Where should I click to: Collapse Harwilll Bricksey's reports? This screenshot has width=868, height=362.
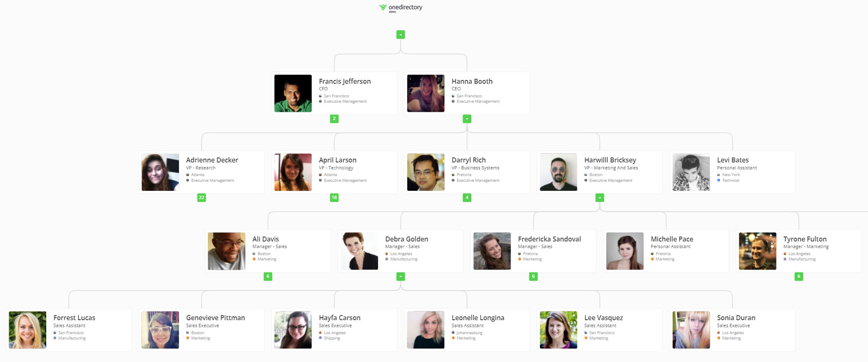click(x=599, y=198)
